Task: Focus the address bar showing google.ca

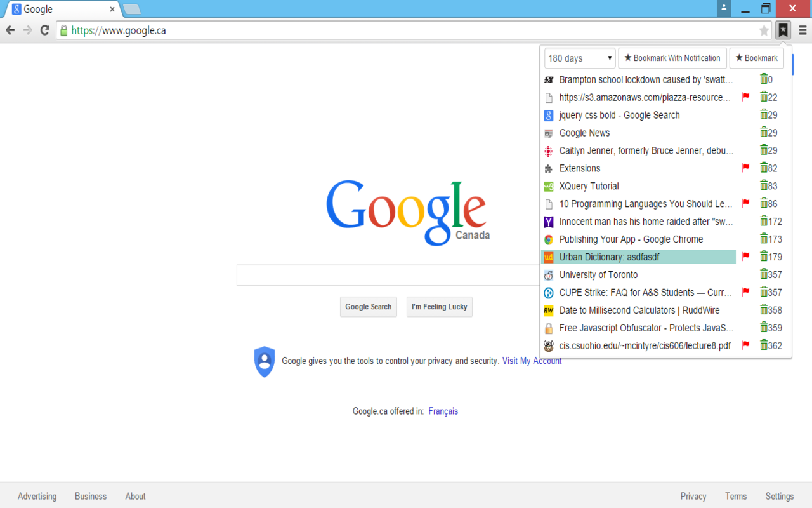Action: pyautogui.click(x=412, y=30)
